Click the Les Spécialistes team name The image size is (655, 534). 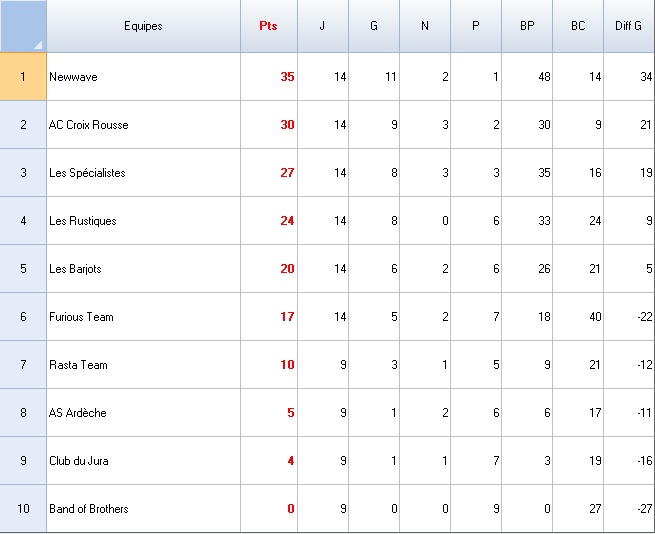pyautogui.click(x=87, y=173)
